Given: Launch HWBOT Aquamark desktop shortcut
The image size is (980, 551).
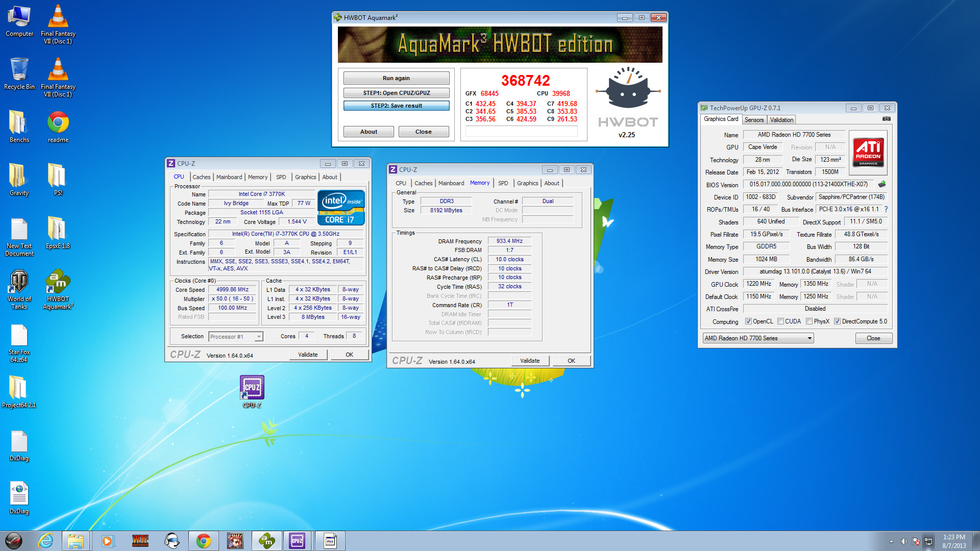Looking at the screenshot, I should [58, 290].
